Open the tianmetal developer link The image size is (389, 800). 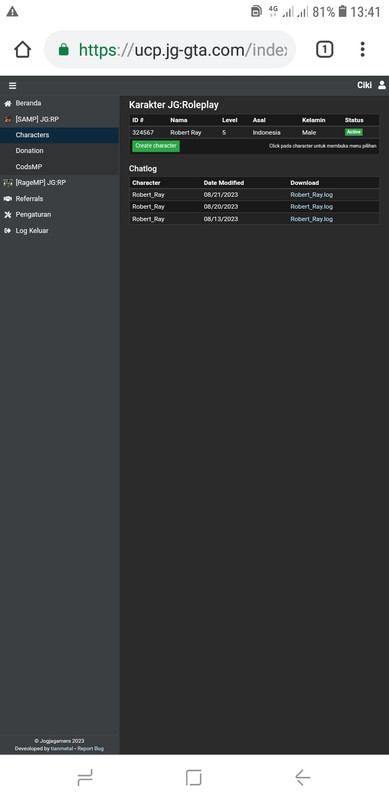62,748
